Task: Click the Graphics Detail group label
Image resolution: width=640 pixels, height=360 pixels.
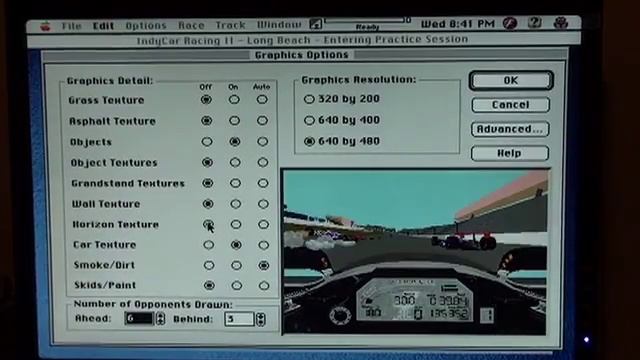Action: click(x=110, y=81)
